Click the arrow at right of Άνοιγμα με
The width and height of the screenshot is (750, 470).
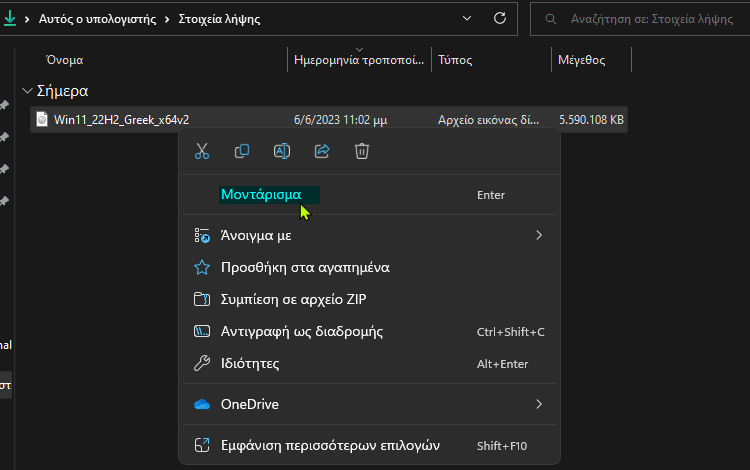[539, 235]
